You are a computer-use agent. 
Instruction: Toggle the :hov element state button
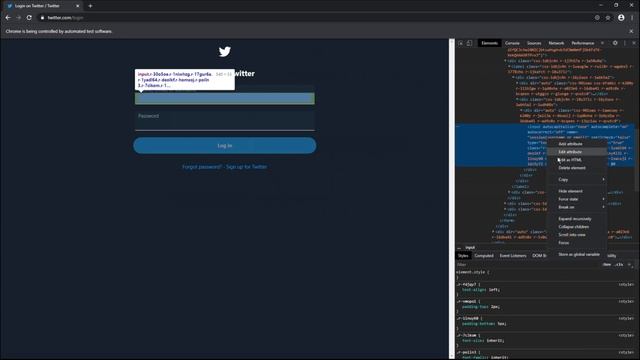[607, 264]
